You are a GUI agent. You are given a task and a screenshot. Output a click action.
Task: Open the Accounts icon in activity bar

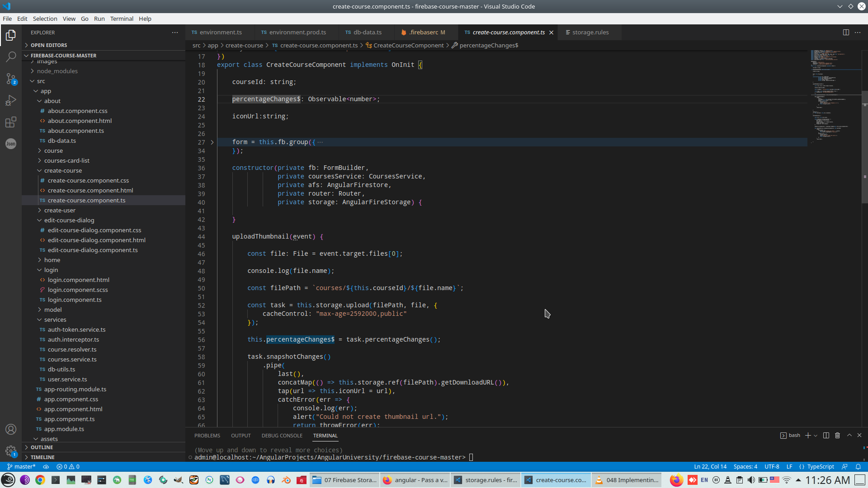coord(11,429)
